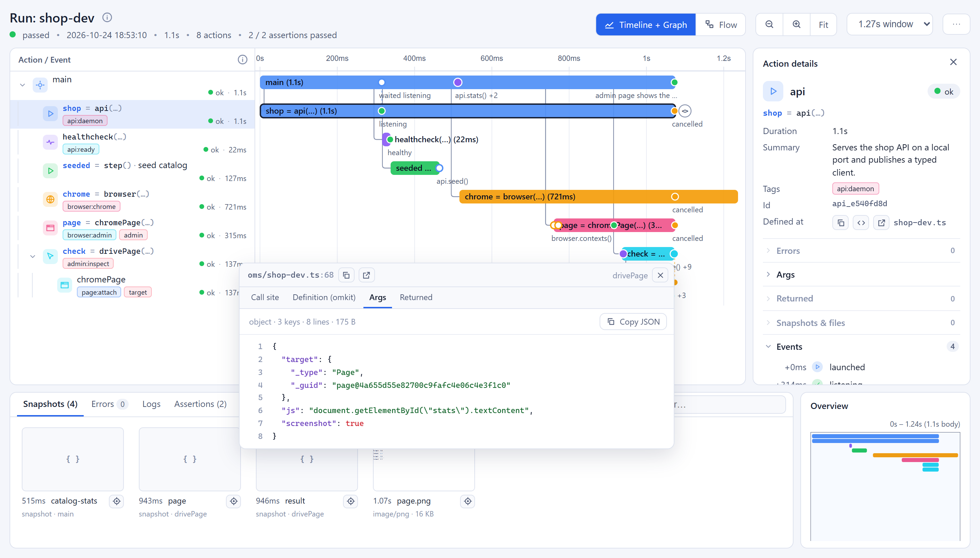
Task: Locate the catalog-stats snapshot with its target icon
Action: (116, 501)
